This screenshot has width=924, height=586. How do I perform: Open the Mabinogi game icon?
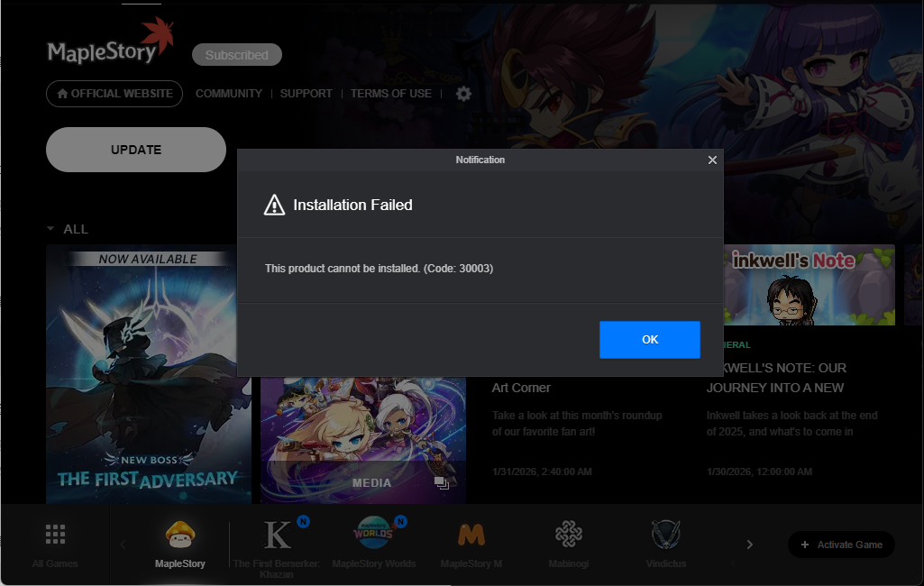[x=568, y=536]
